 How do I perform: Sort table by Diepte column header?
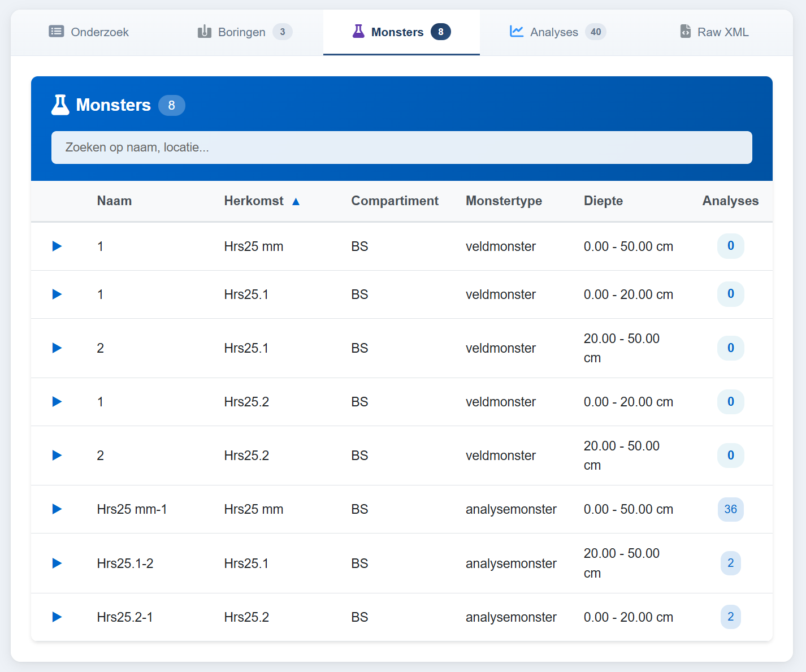603,201
